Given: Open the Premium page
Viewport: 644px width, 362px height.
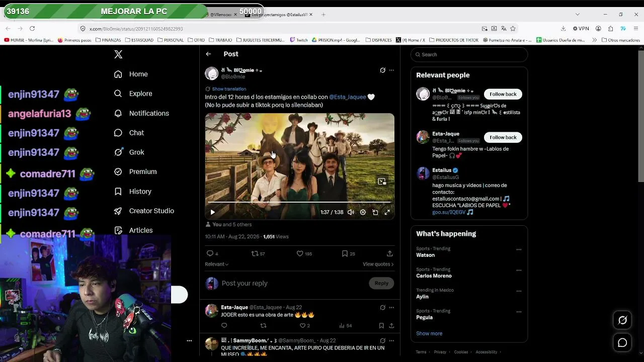Looking at the screenshot, I should coord(135,171).
